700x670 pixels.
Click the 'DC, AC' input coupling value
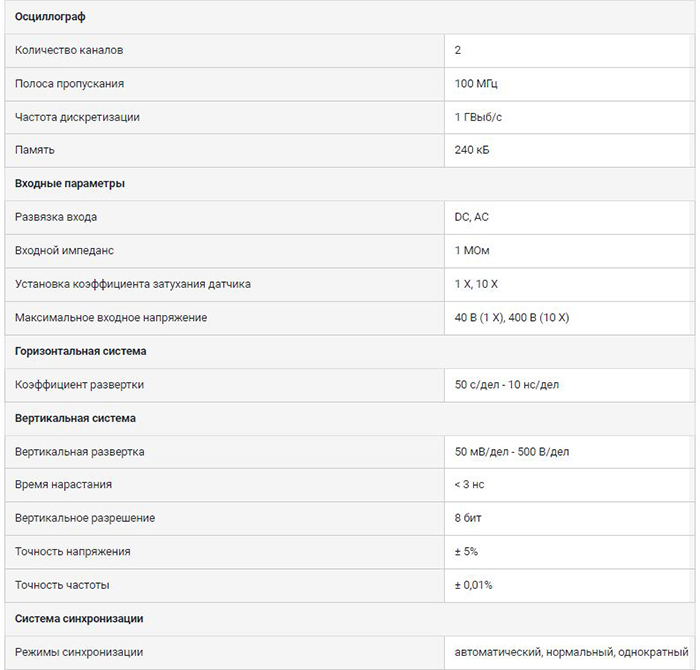[472, 217]
